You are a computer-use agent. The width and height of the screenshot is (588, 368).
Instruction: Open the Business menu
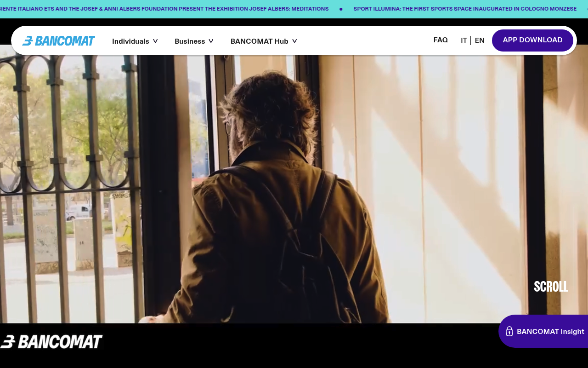coord(190,41)
